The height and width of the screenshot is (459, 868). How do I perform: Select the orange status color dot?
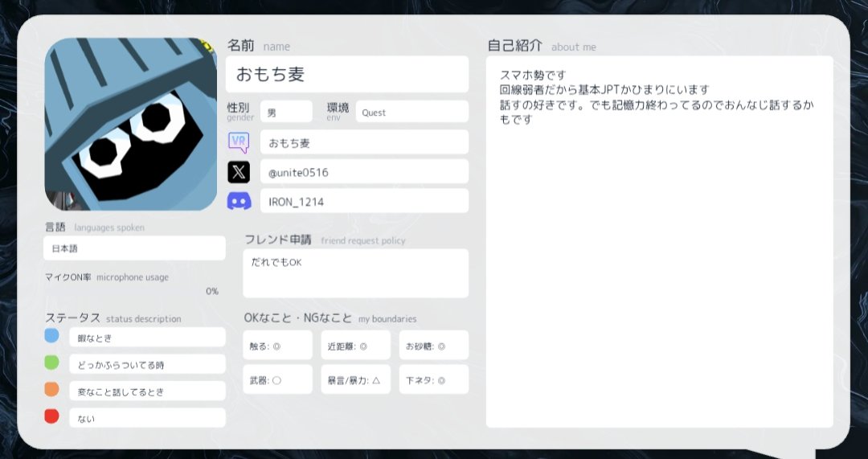point(51,389)
